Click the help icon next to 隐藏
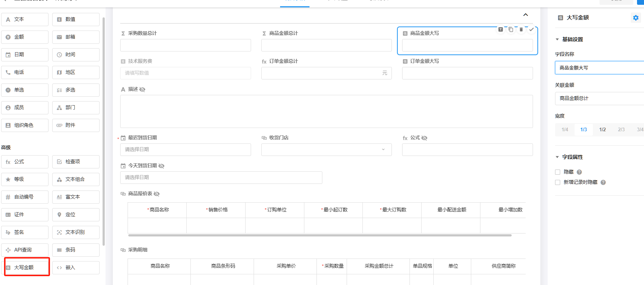 (x=579, y=172)
